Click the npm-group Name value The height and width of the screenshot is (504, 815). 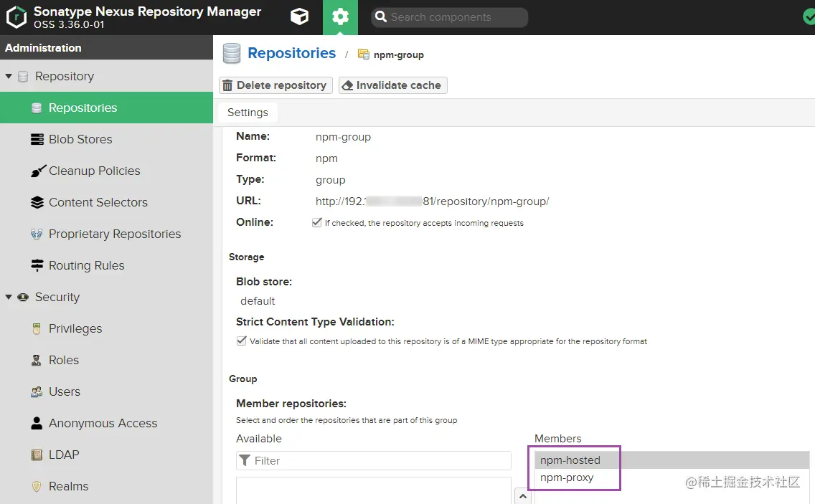343,137
